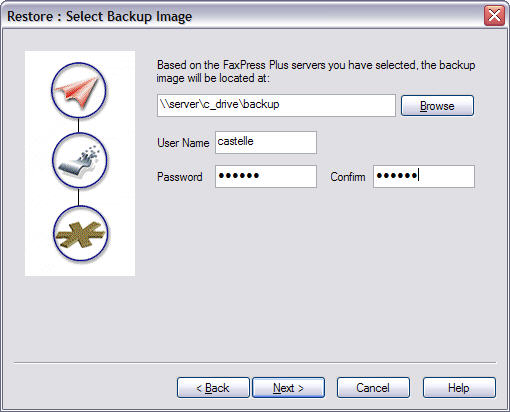The image size is (510, 412).
Task: Go to the previous step with Back
Action: coord(213,388)
